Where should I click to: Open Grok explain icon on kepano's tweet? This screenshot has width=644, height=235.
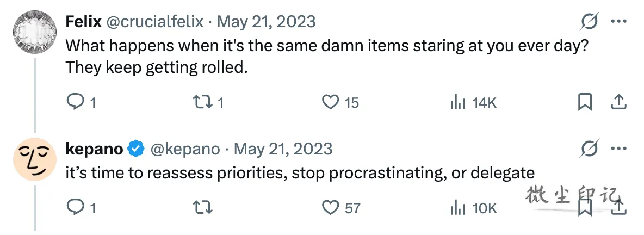(590, 149)
